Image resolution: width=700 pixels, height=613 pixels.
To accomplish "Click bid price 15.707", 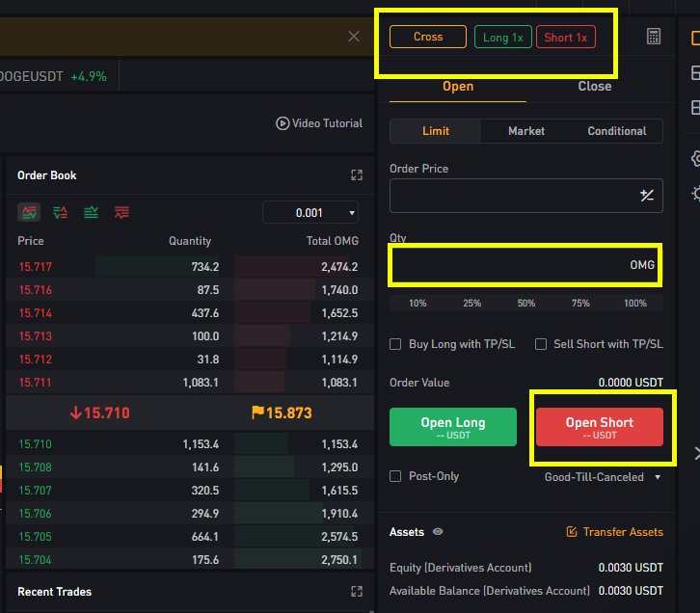I will pos(36,491).
